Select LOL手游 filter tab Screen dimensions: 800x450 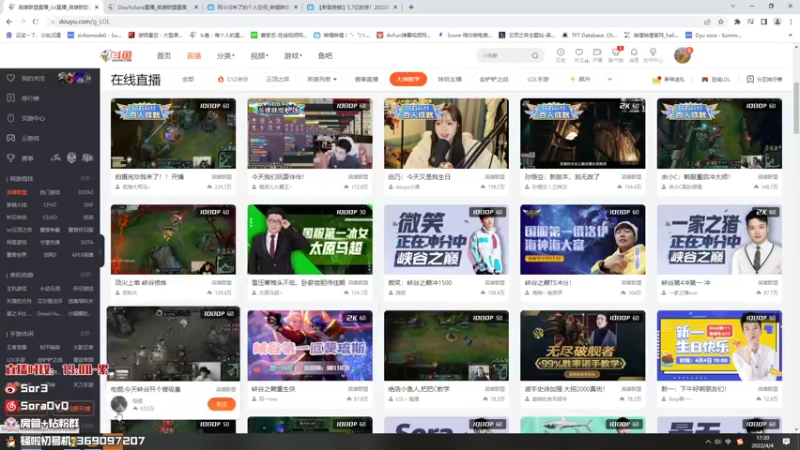tap(538, 79)
